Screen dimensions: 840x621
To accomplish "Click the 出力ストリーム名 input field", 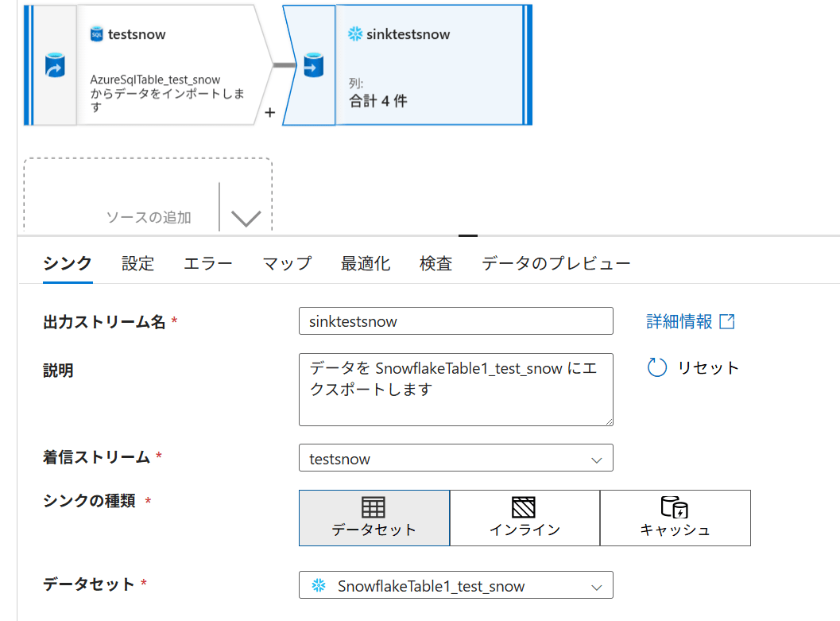I will point(456,321).
